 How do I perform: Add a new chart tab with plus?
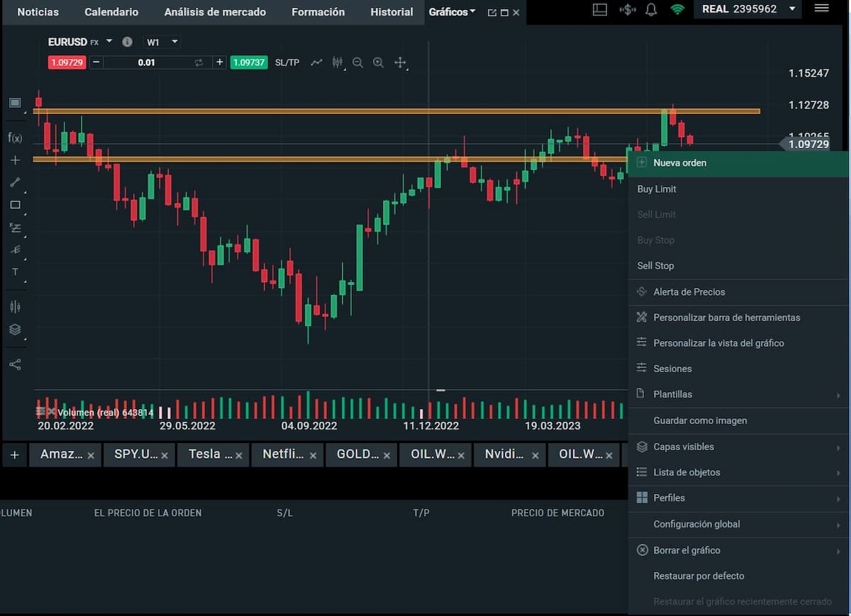14,454
